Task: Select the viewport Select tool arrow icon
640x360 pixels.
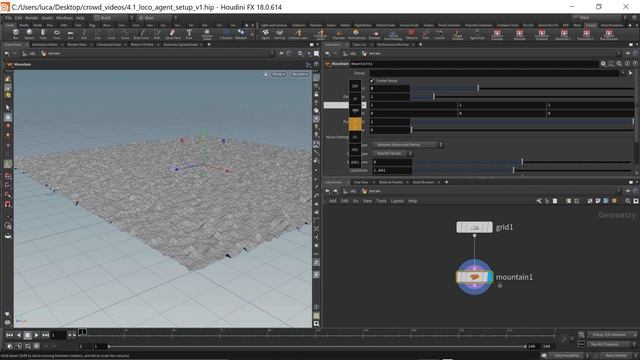Action: [x=8, y=108]
